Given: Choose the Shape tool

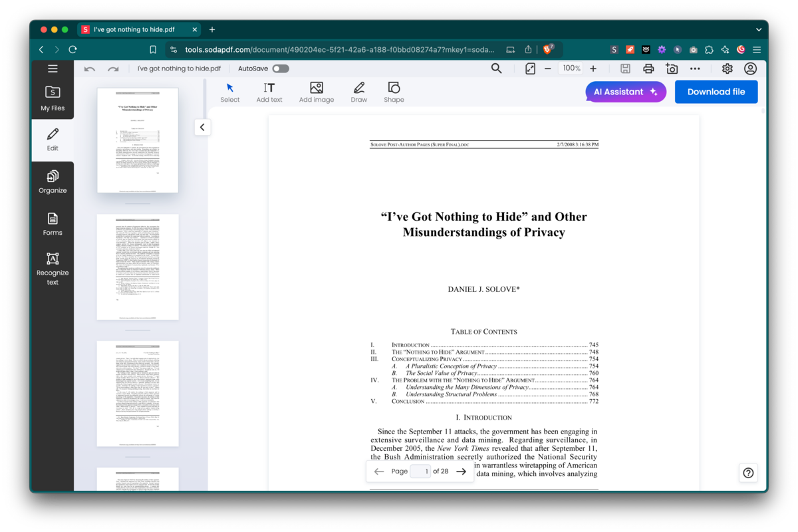Looking at the screenshot, I should tap(394, 92).
